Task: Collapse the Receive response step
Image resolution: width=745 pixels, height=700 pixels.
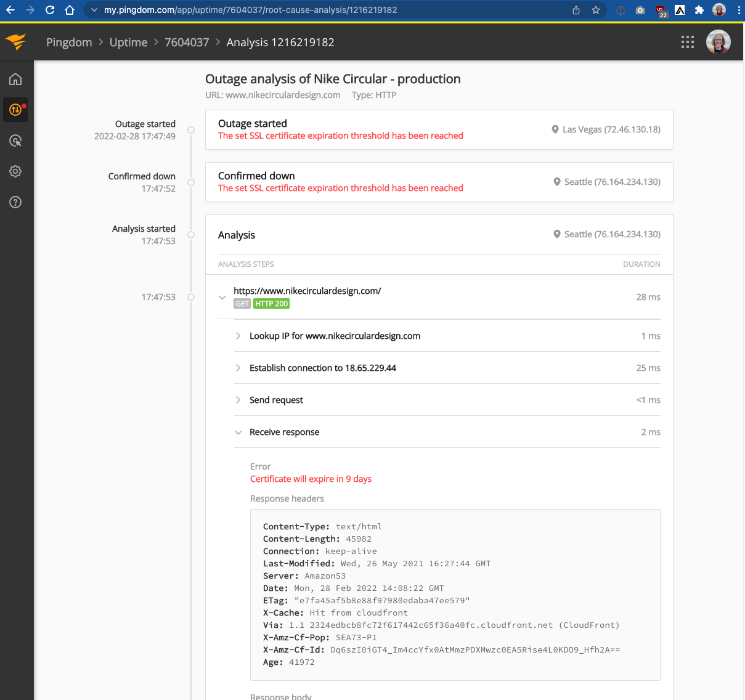Action: coord(238,432)
